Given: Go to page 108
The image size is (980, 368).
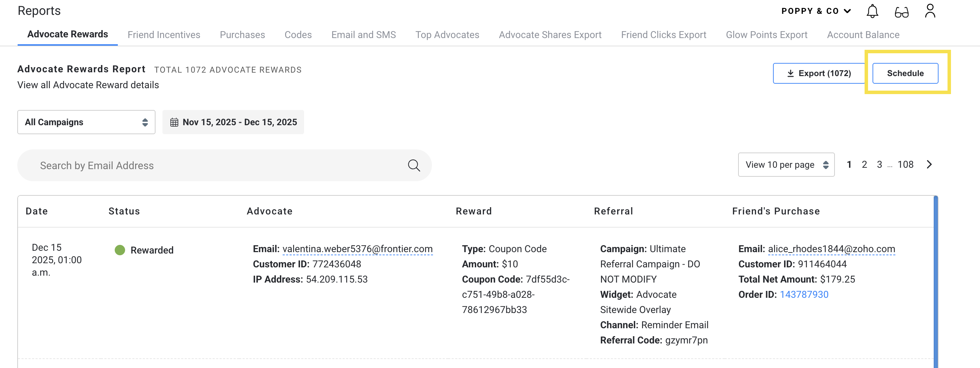Looking at the screenshot, I should click(x=905, y=165).
